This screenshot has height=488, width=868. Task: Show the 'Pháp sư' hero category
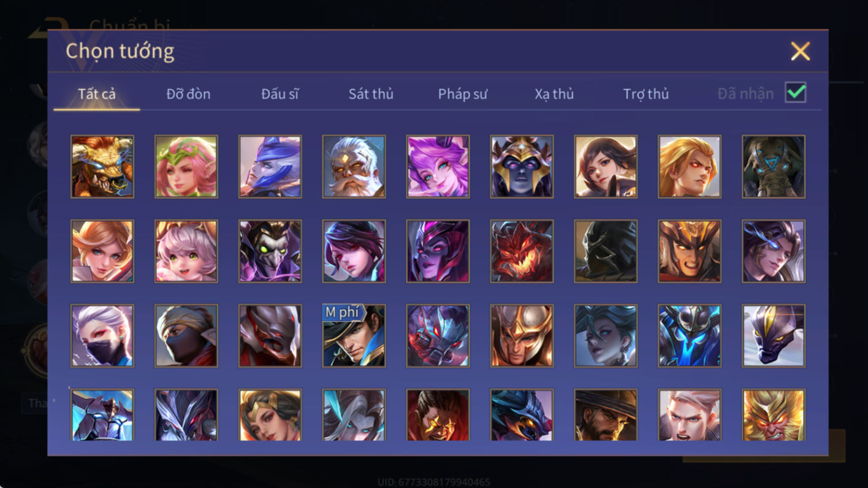click(x=462, y=93)
